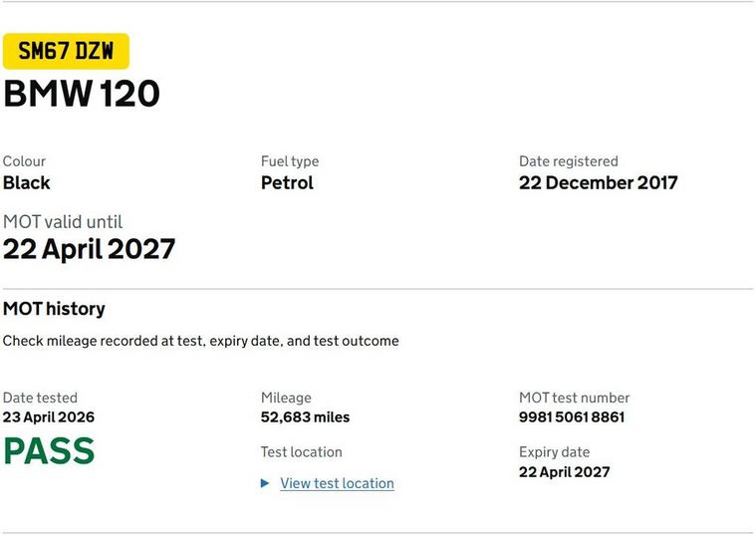Select the BMW 120 vehicle heading
The width and height of the screenshot is (756, 536).
(82, 94)
